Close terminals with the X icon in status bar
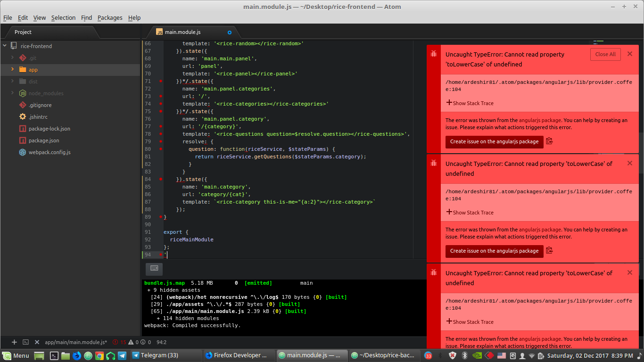 click(37, 342)
